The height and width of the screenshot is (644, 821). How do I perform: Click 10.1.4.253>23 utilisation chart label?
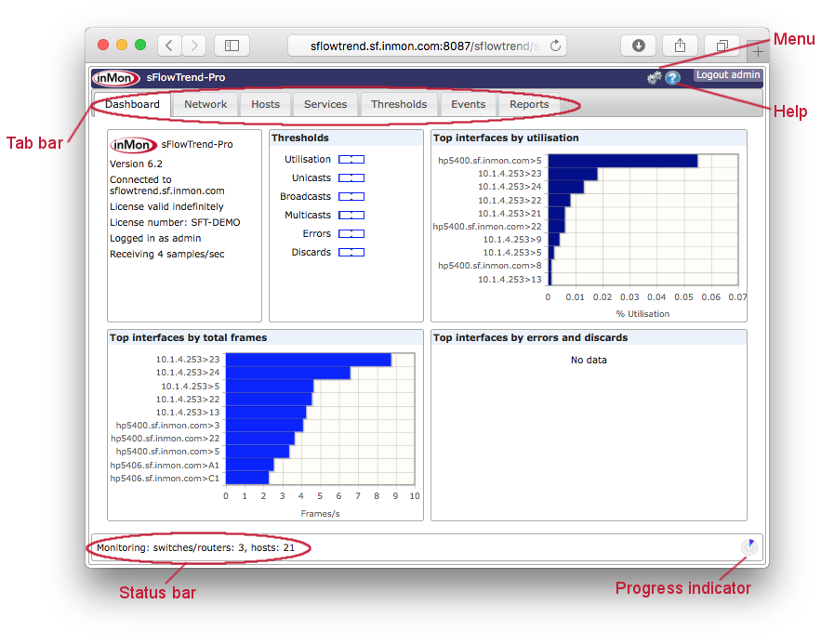510,174
